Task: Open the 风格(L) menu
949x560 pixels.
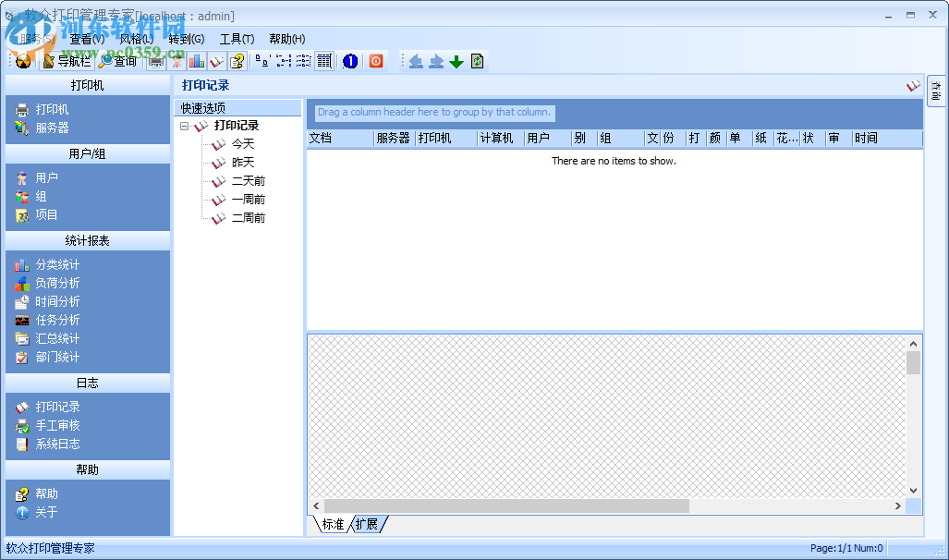Action: (136, 40)
